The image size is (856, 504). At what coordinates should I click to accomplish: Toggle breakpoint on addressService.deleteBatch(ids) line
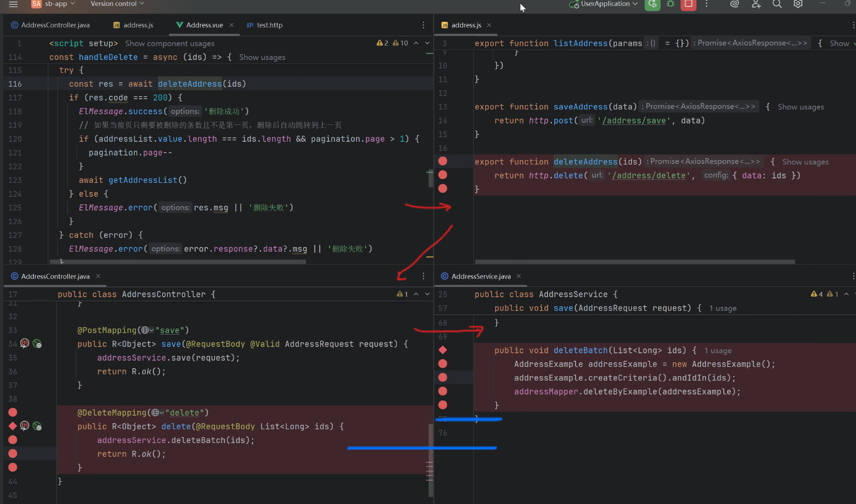click(13, 440)
